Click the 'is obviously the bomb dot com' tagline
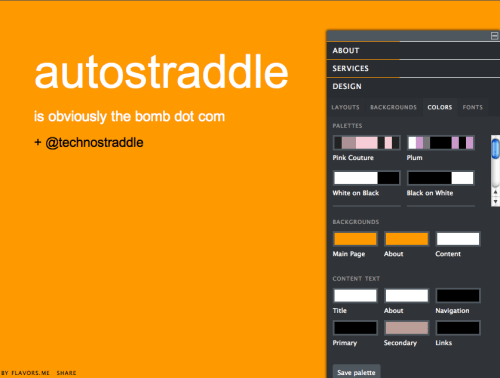This screenshot has width=500, height=378. [x=129, y=117]
